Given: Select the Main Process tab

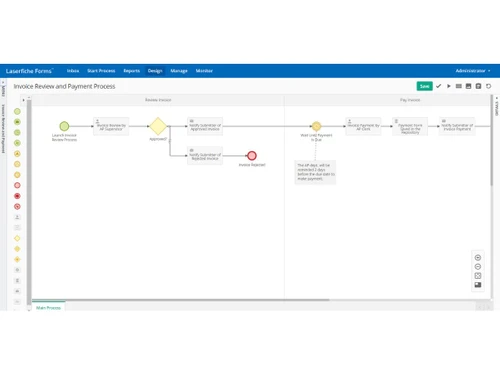Looking at the screenshot, I should [48, 307].
